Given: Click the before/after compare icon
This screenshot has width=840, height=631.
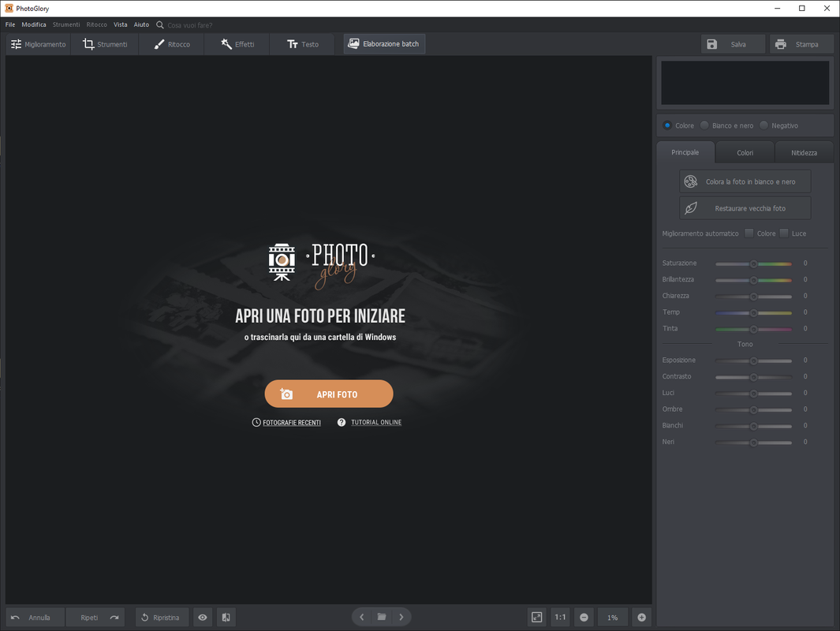Looking at the screenshot, I should [226, 618].
